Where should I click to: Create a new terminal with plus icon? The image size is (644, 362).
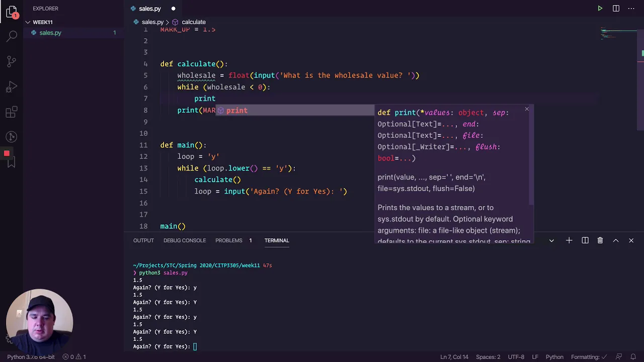coord(569,241)
